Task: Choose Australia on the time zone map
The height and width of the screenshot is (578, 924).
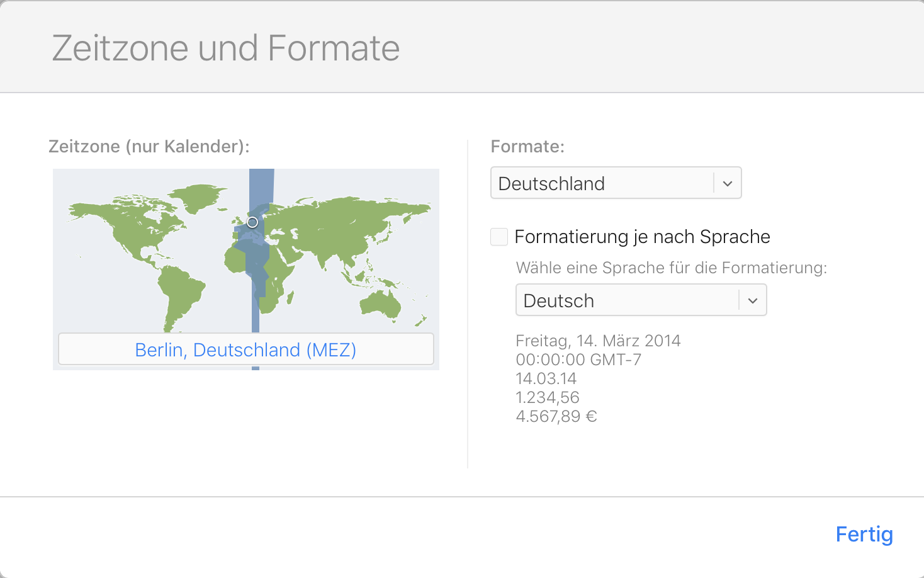Action: (x=381, y=303)
